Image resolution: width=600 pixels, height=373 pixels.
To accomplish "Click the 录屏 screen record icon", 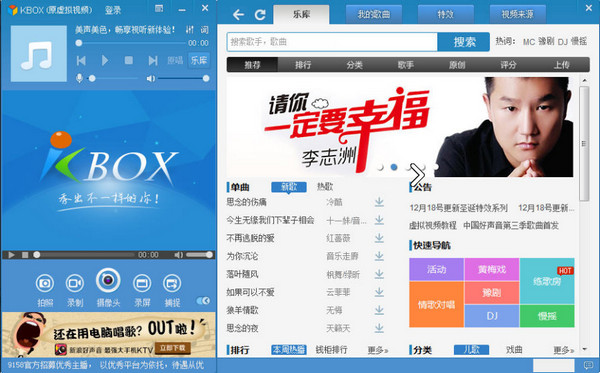I will tap(142, 283).
